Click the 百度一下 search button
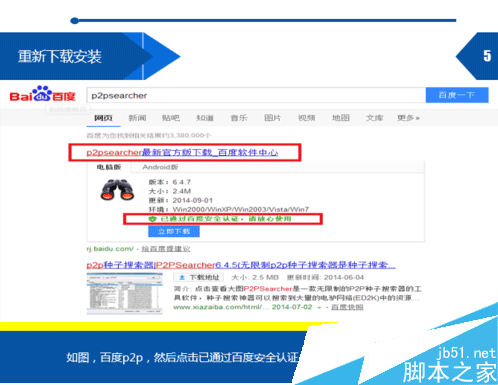The width and height of the screenshot is (498, 385). 457,95
